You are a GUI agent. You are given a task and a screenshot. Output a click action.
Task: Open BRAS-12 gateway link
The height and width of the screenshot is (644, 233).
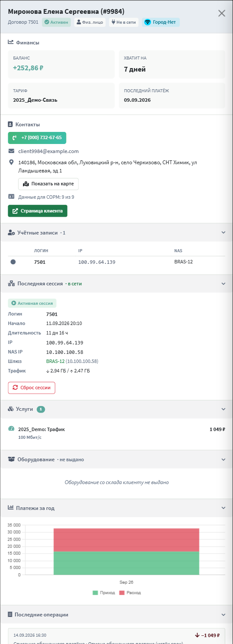pyautogui.click(x=55, y=361)
